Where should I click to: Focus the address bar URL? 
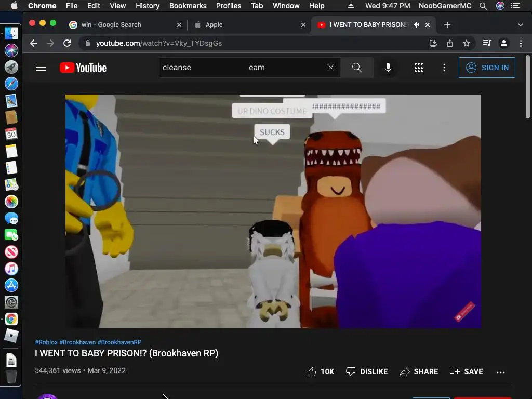coord(159,43)
